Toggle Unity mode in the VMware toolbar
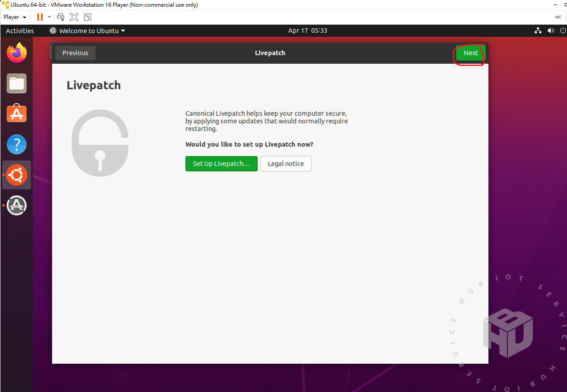The width and height of the screenshot is (567, 392). [x=88, y=17]
